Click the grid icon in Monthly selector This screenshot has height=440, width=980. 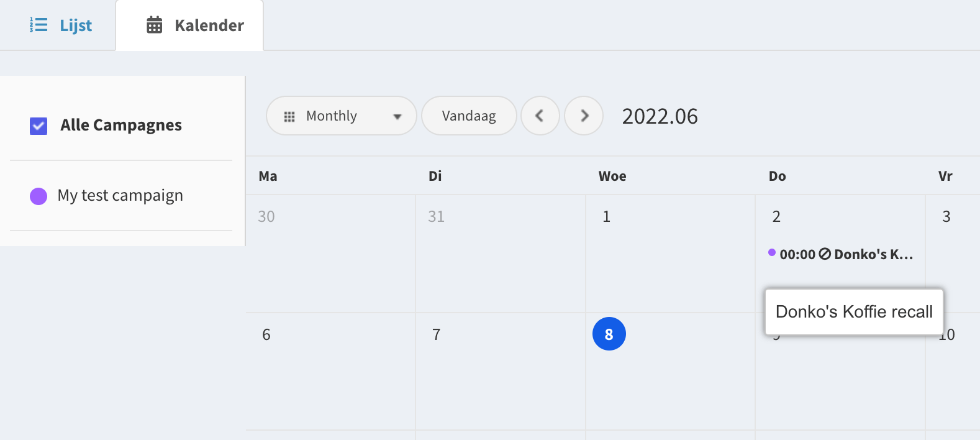tap(289, 116)
